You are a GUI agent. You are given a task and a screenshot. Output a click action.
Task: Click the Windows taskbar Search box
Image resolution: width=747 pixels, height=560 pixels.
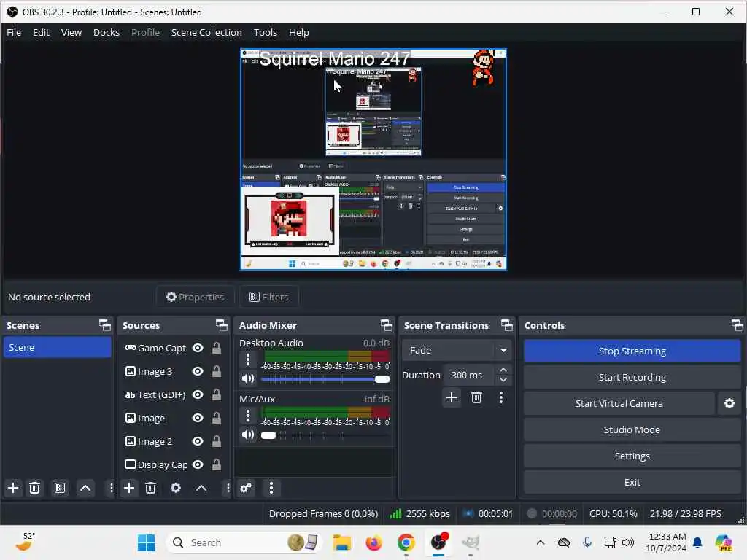point(244,542)
